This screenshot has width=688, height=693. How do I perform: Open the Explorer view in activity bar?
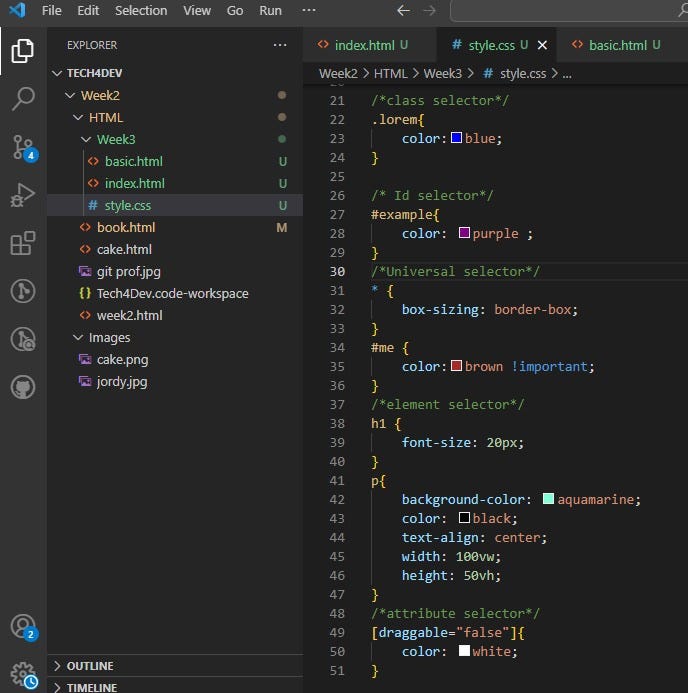[23, 51]
